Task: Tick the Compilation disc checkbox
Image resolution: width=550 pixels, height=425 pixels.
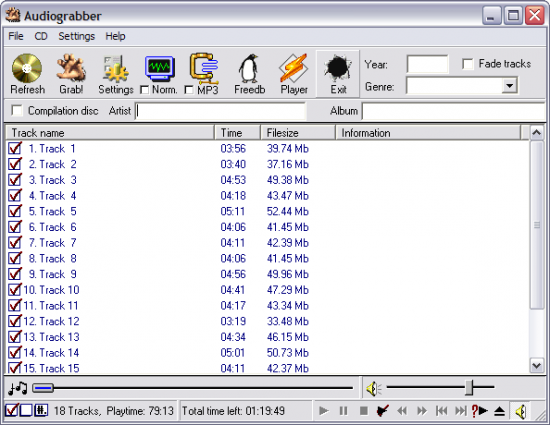Action: [16, 110]
